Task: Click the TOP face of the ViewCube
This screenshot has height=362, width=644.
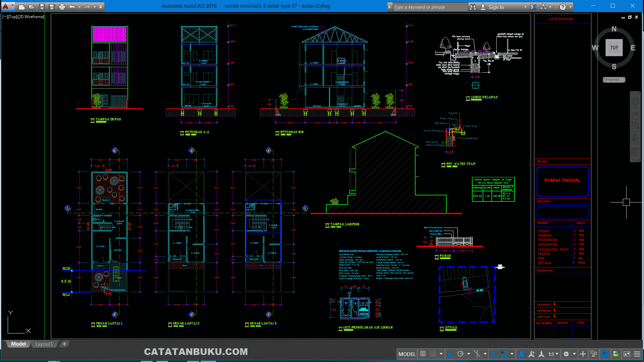Action: tap(614, 48)
